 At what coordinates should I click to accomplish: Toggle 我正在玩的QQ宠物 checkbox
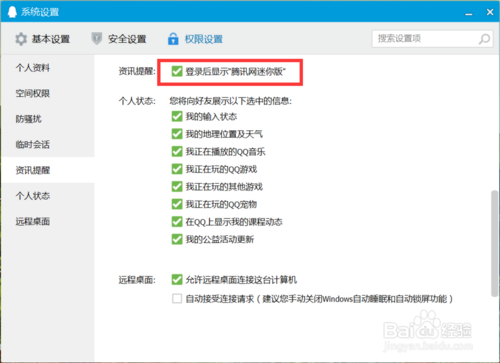click(177, 204)
